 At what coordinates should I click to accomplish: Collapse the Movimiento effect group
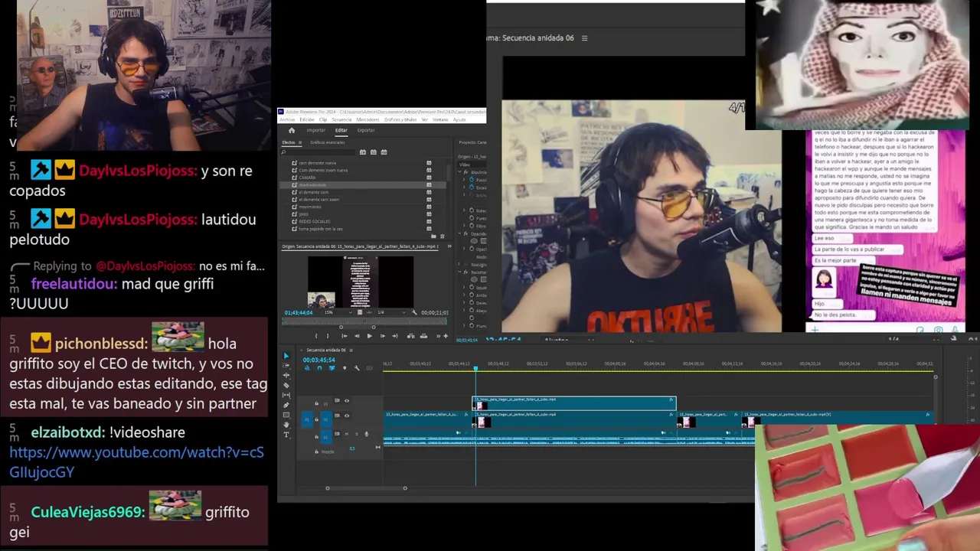coord(459,171)
